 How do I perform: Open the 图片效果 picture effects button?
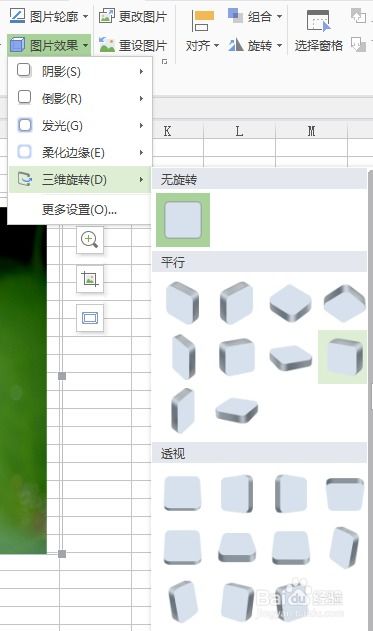click(x=48, y=45)
